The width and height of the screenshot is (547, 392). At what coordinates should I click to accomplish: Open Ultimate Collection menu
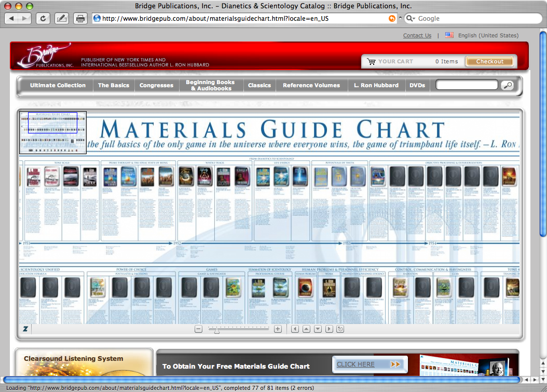point(58,86)
